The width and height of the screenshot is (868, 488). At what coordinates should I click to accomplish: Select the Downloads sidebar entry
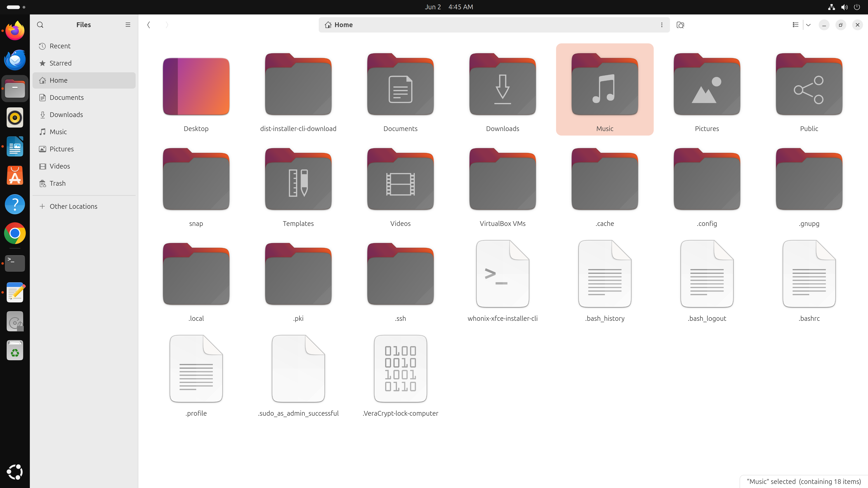pos(66,115)
